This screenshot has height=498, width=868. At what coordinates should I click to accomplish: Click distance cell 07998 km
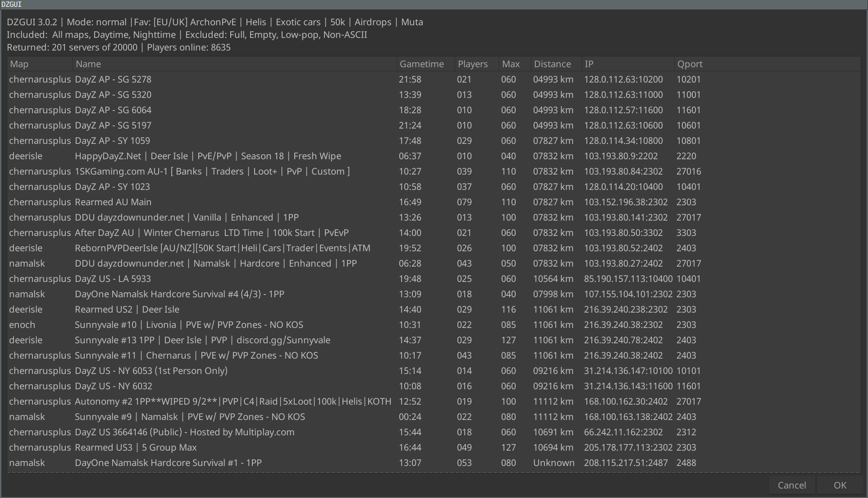(553, 294)
